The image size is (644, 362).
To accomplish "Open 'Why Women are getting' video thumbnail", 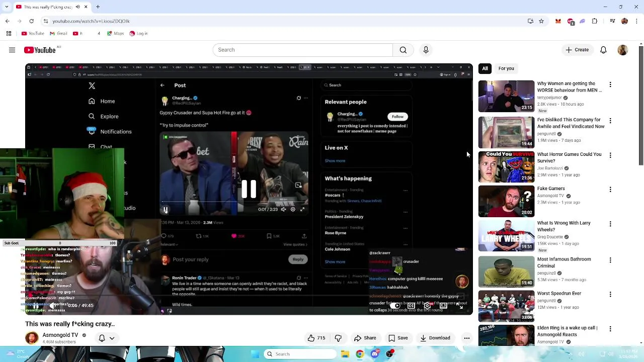I will (506, 96).
